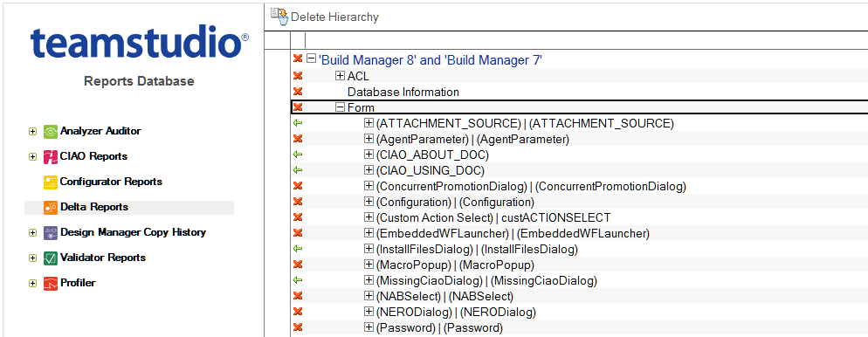Open the Profiler navigation item

pos(78,284)
